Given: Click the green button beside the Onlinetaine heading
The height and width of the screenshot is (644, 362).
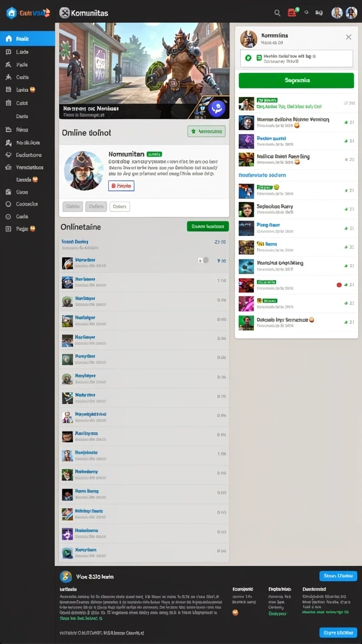Looking at the screenshot, I should click(207, 226).
